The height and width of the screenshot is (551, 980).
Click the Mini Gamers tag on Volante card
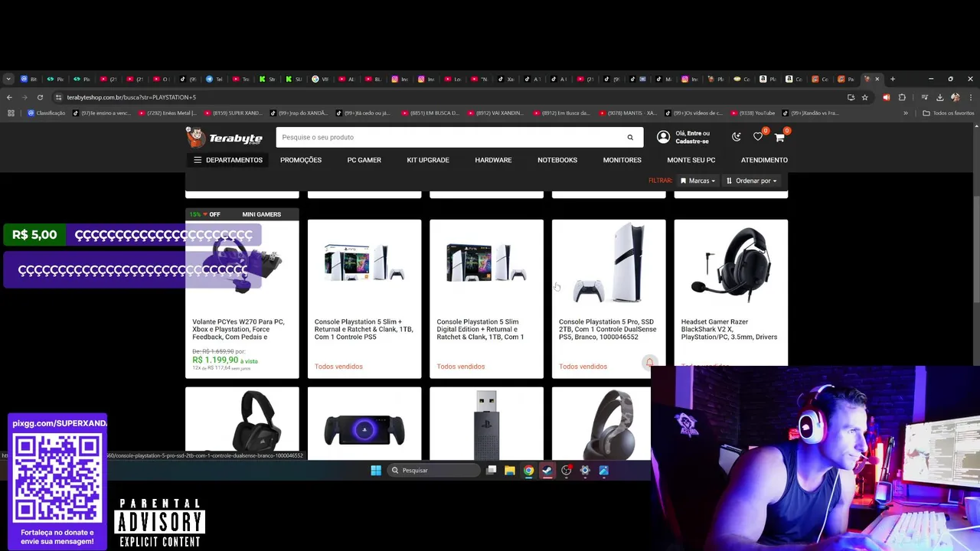pos(261,214)
